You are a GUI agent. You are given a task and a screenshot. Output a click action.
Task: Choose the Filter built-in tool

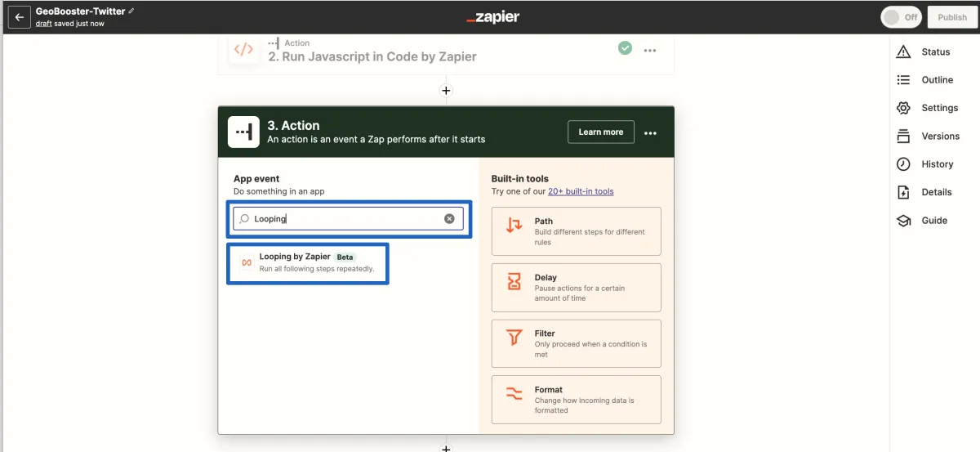[576, 343]
